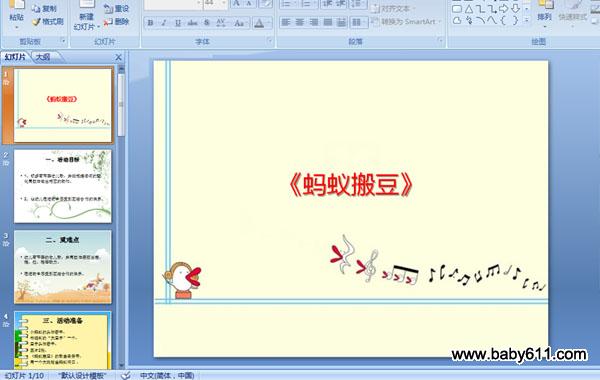Apply Italic formatting
Image resolution: width=600 pixels, height=380 pixels.
click(164, 23)
